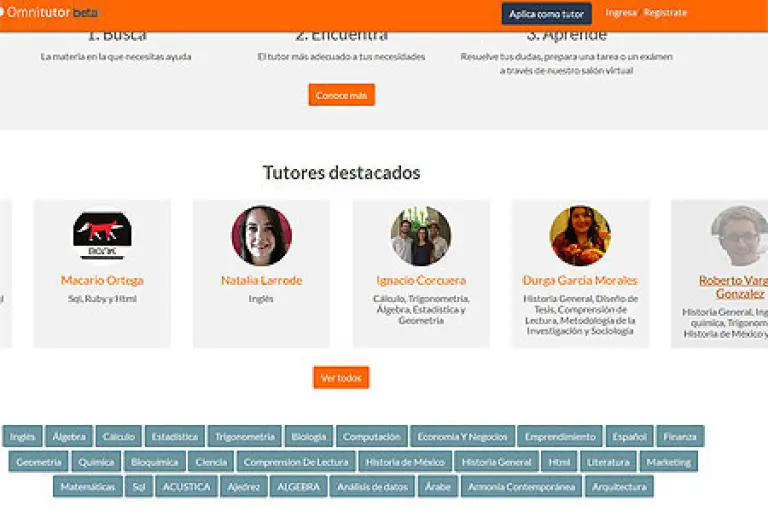Image resolution: width=768 pixels, height=512 pixels.
Task: Click the Conoce más button
Action: click(x=341, y=95)
